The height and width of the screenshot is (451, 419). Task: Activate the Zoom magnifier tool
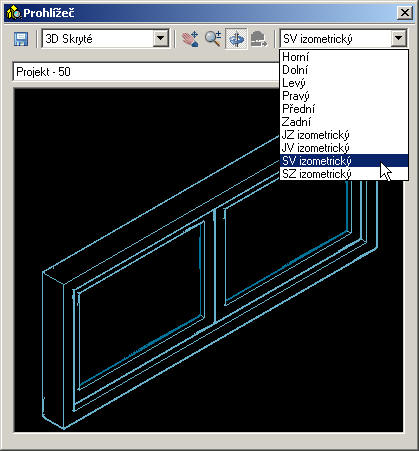[x=213, y=39]
